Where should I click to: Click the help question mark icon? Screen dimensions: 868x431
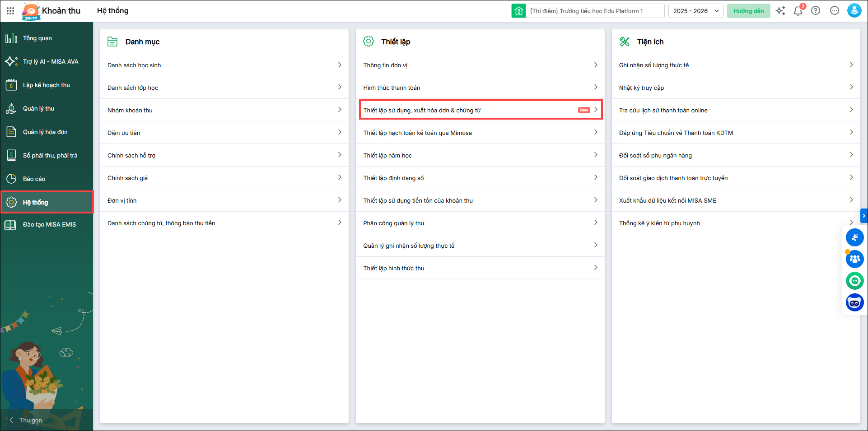tap(816, 11)
